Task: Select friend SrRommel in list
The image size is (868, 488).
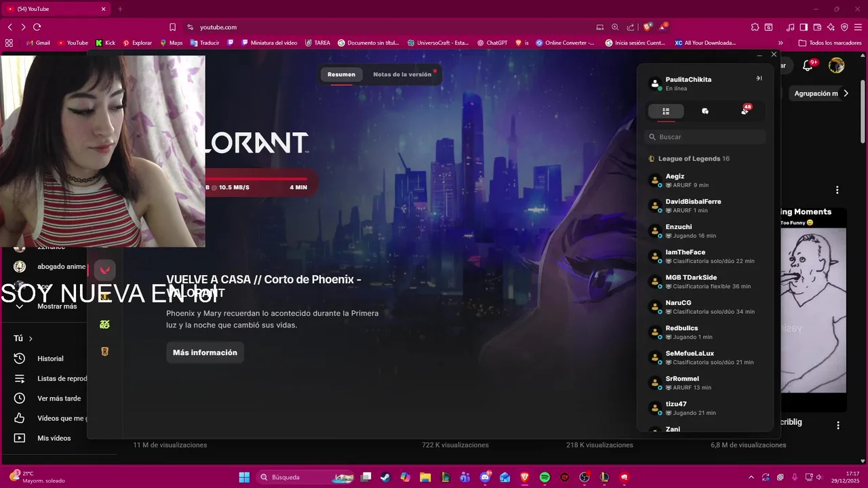Action: pos(705,383)
